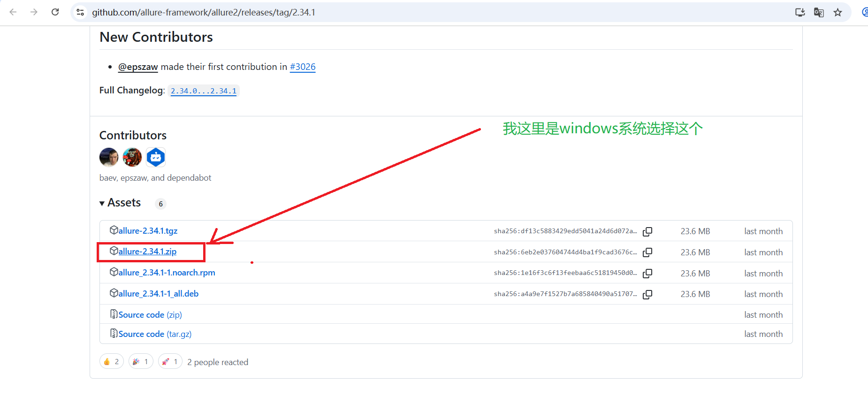Click the package icon of allure-2.34.1.tgz
The height and width of the screenshot is (412, 868).
tap(114, 230)
